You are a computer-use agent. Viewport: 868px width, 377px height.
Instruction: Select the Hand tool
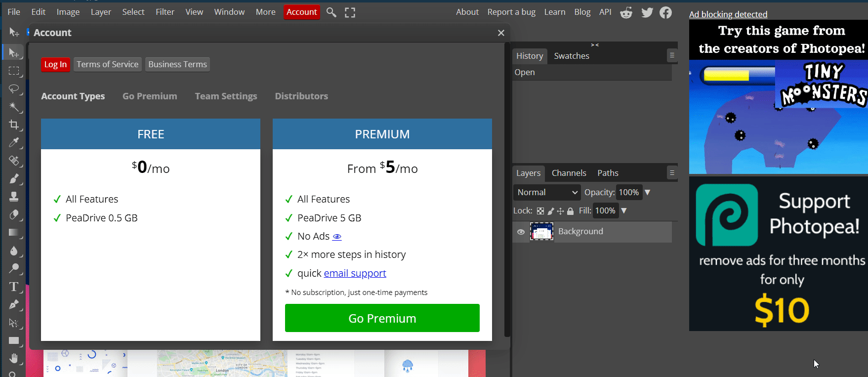[14, 359]
